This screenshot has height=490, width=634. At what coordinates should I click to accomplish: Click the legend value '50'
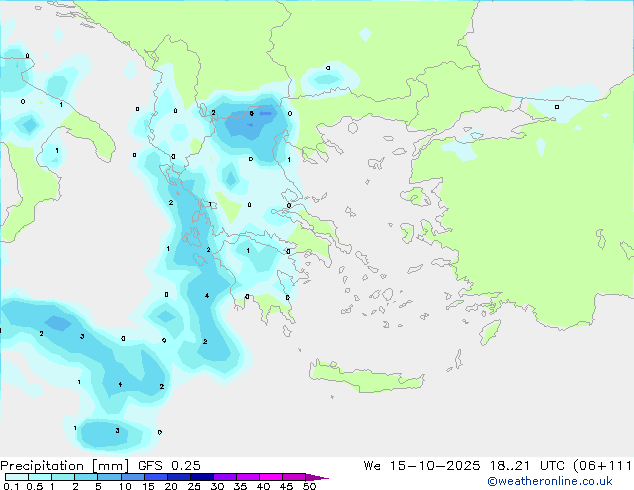pos(309,486)
